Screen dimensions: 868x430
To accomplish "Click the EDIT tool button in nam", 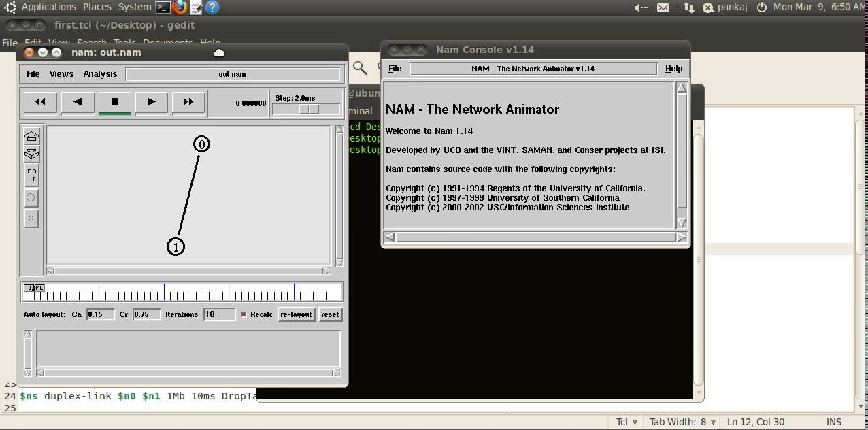I will (x=31, y=176).
